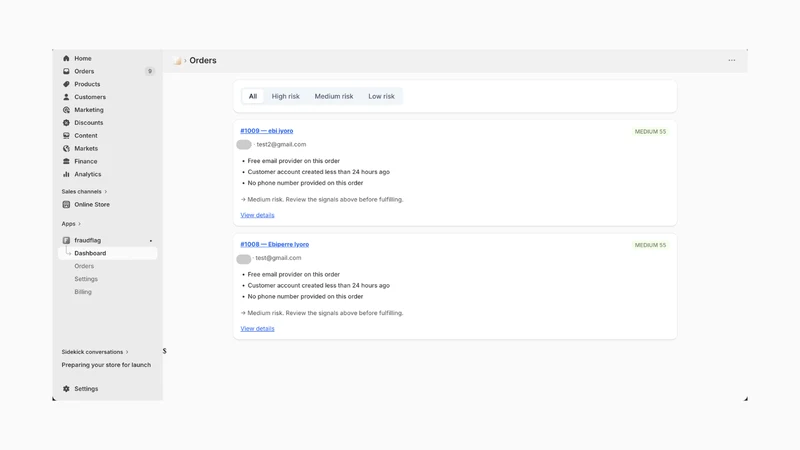Click the Marketing target icon
Screen dimensions: 800x450
[66, 110]
